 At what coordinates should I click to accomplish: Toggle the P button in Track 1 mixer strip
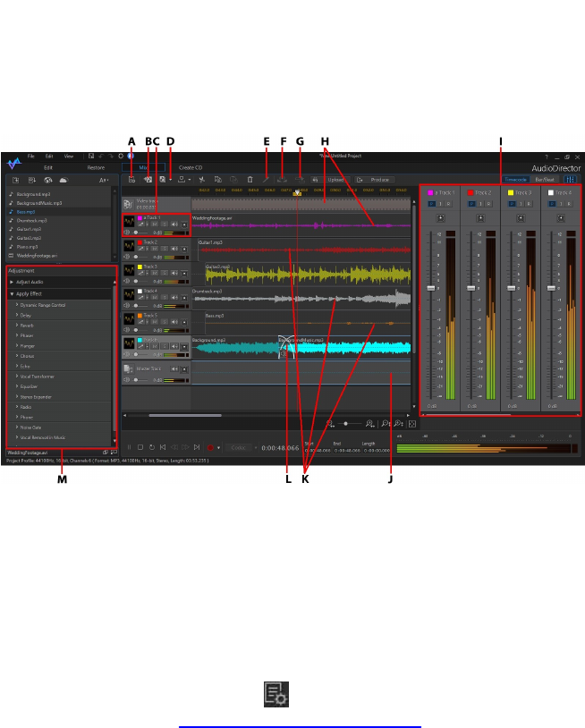coord(431,204)
